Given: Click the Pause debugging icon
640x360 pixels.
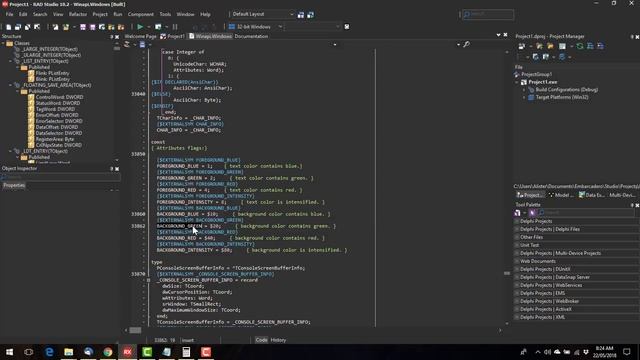Looking at the screenshot, I should coord(175,27).
